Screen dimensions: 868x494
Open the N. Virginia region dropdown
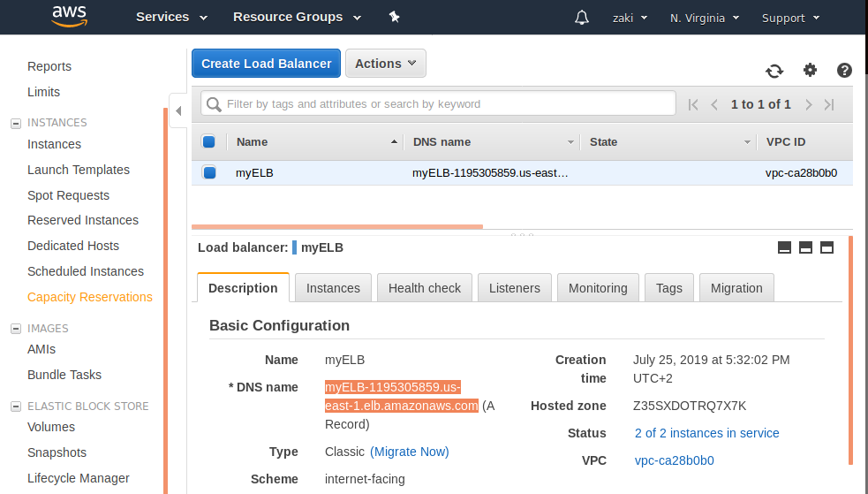point(704,18)
